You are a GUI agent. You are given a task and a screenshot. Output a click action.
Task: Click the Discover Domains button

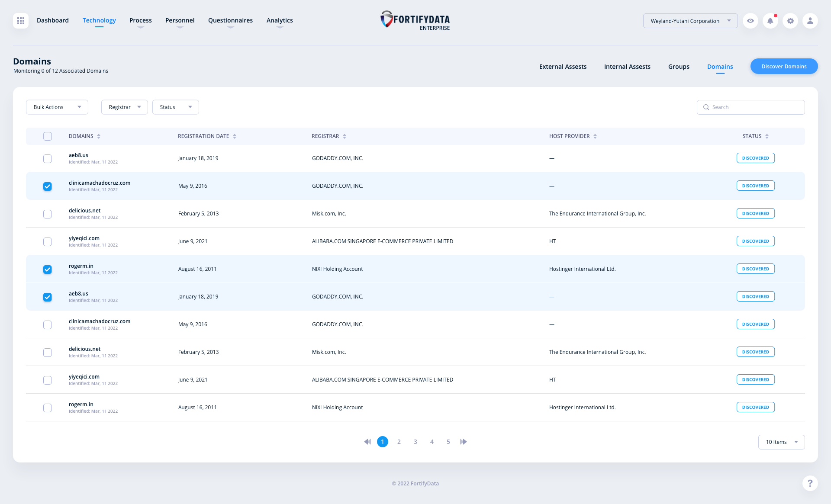click(x=784, y=66)
